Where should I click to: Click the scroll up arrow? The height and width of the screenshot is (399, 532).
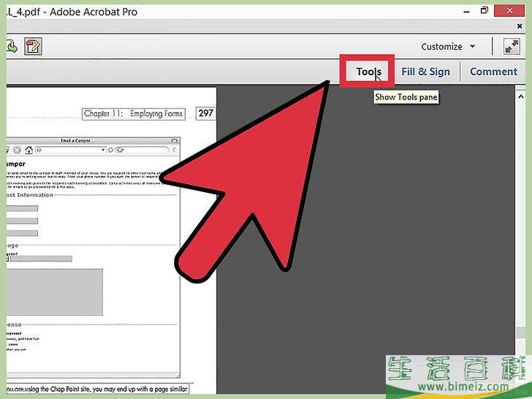click(521, 96)
